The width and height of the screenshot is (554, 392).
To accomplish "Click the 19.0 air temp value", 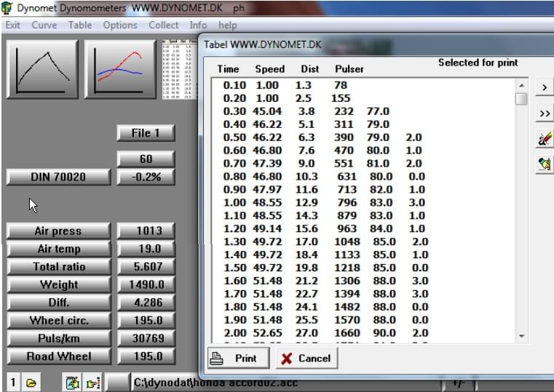I will click(x=146, y=249).
